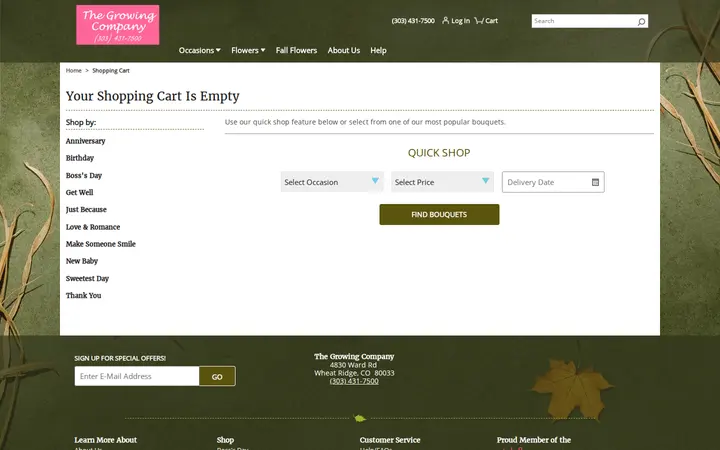This screenshot has width=720, height=450.
Task: Click the 'Shop by:' sidebar heading
Action: pos(81,122)
